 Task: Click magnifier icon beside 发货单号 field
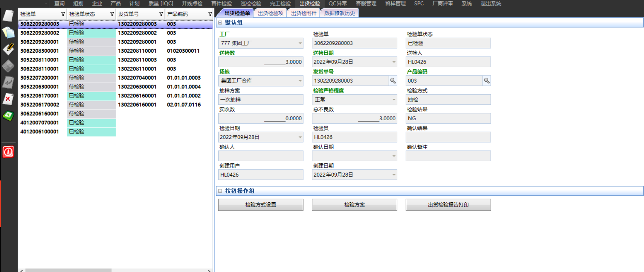(x=393, y=81)
